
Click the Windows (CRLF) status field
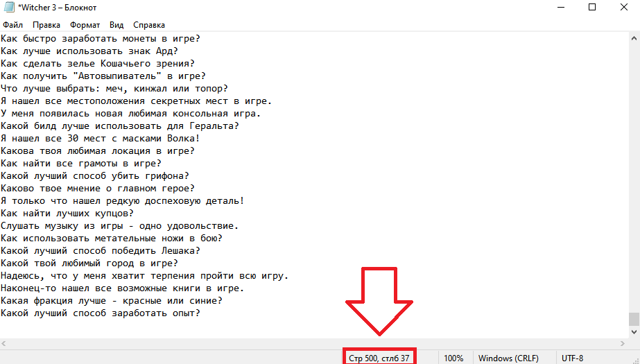(508, 358)
